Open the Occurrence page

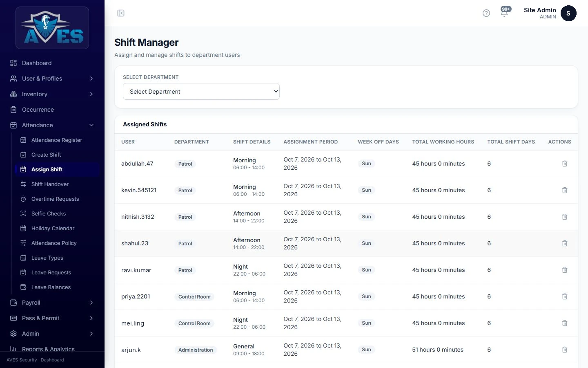52,110
